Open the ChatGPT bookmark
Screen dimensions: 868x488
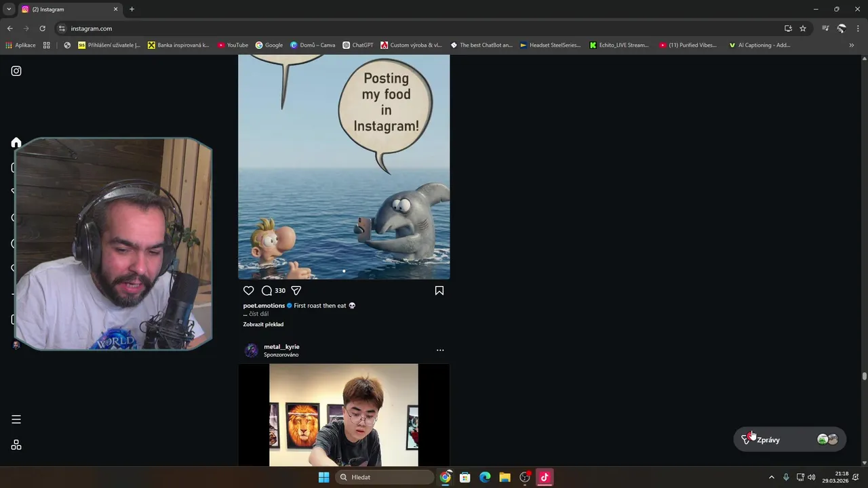(358, 45)
